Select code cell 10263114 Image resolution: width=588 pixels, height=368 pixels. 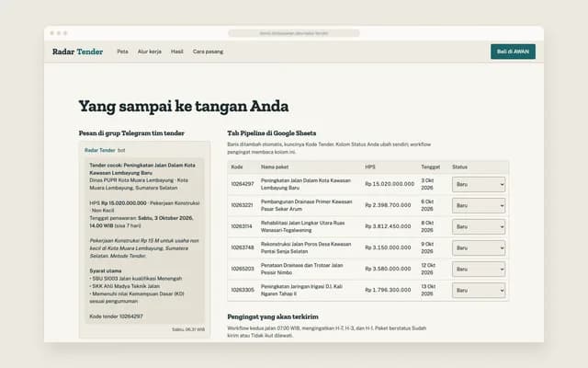tap(242, 226)
